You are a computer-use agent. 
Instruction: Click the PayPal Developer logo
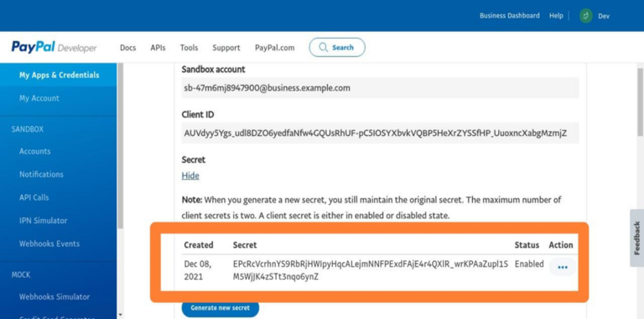coord(54,47)
